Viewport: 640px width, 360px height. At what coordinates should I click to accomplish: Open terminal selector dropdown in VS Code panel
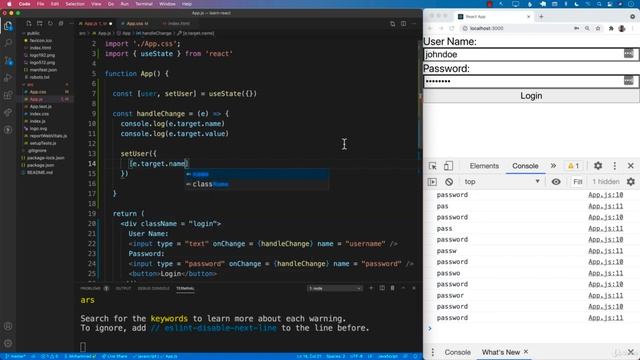point(335,288)
